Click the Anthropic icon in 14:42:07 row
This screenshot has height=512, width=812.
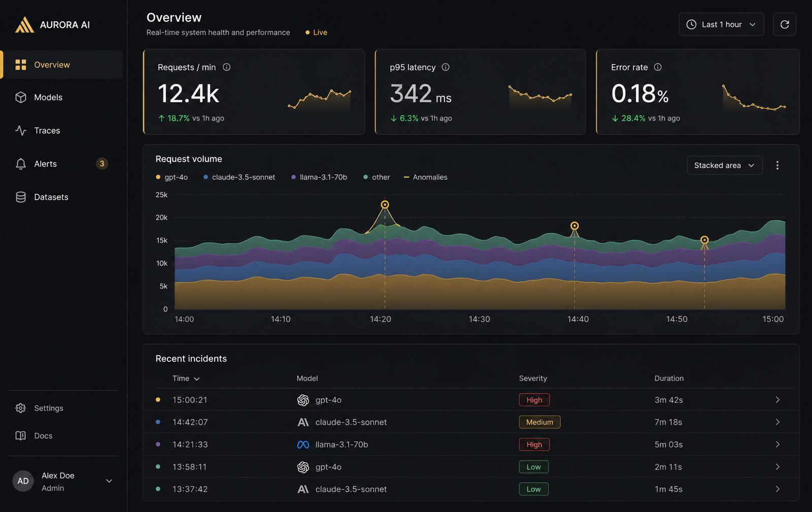point(303,422)
